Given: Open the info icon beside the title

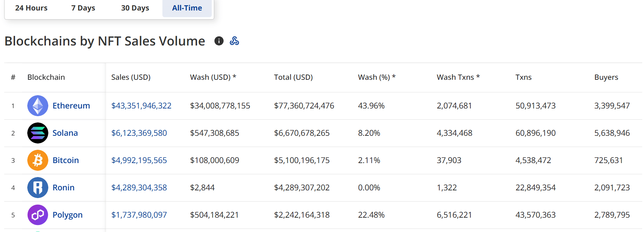Looking at the screenshot, I should [x=219, y=41].
